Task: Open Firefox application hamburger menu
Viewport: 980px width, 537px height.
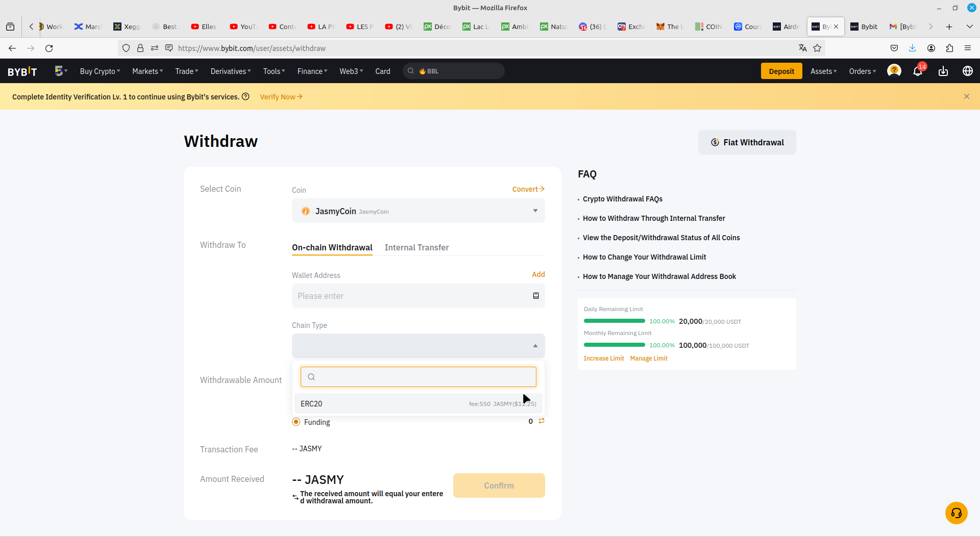Action: (x=968, y=48)
